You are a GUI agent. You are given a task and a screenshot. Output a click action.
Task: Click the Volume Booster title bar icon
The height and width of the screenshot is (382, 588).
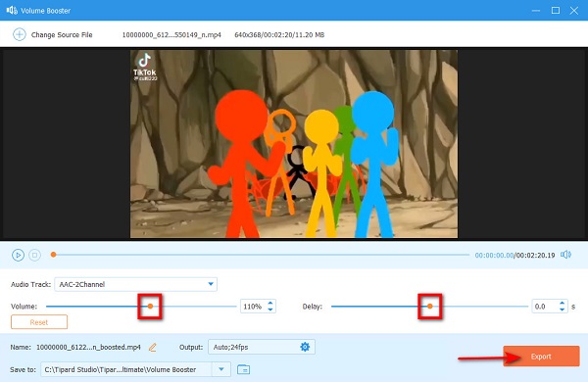[12, 10]
